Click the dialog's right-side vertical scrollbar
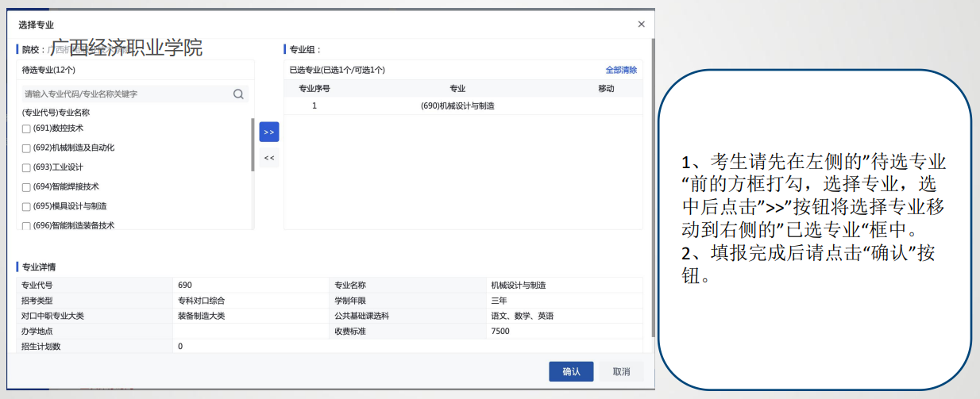 click(x=653, y=182)
